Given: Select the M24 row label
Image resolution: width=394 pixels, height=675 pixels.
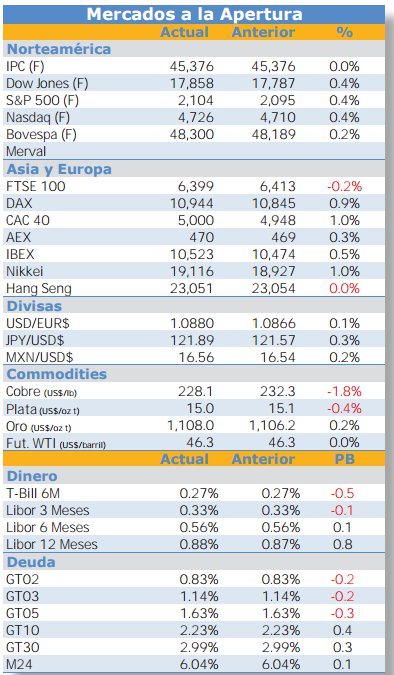Looking at the screenshot, I should pyautogui.click(x=19, y=664).
